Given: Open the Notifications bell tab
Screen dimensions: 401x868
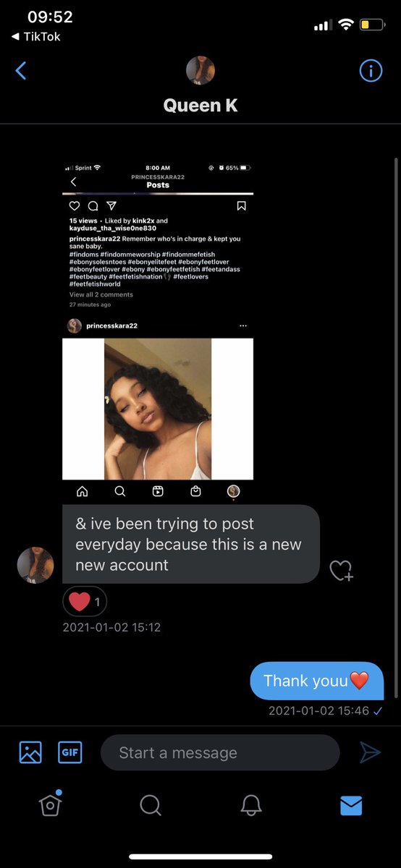Looking at the screenshot, I should (250, 804).
